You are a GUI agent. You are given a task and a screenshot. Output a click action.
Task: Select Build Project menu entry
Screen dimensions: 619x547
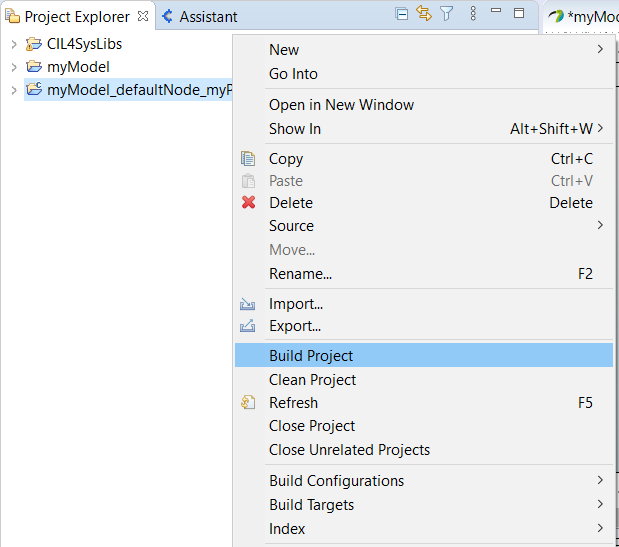point(424,355)
